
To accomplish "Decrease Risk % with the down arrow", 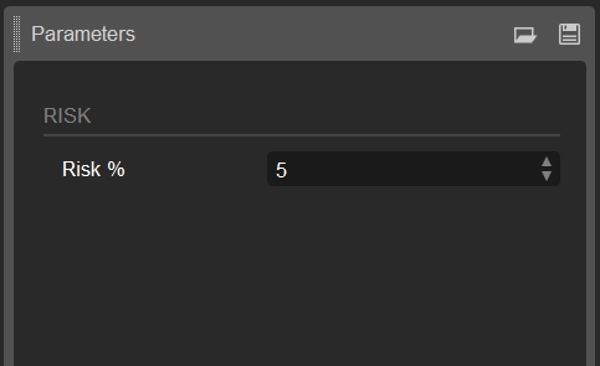I will (546, 176).
